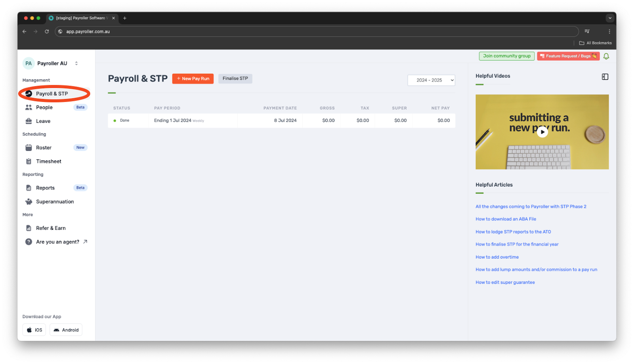634x364 pixels.
Task: Click the People sidebar icon
Action: coord(29,107)
